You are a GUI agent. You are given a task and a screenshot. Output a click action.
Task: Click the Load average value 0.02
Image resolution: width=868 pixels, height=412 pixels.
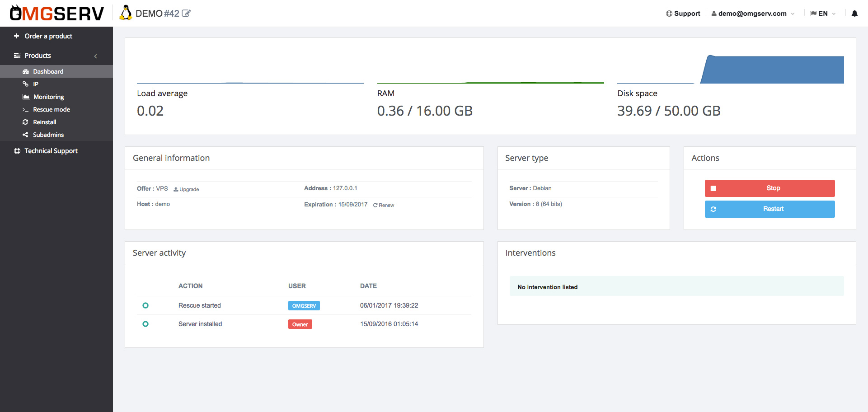(x=150, y=111)
